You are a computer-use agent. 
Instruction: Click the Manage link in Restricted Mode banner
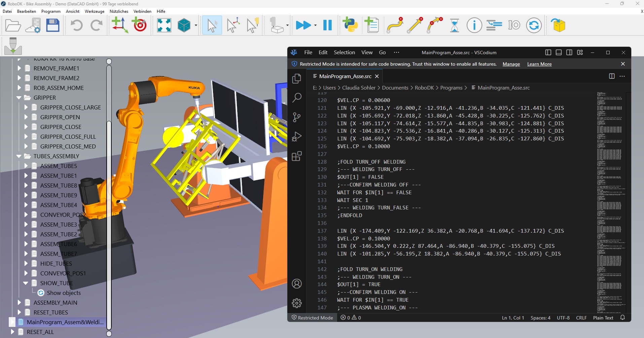[x=511, y=64]
